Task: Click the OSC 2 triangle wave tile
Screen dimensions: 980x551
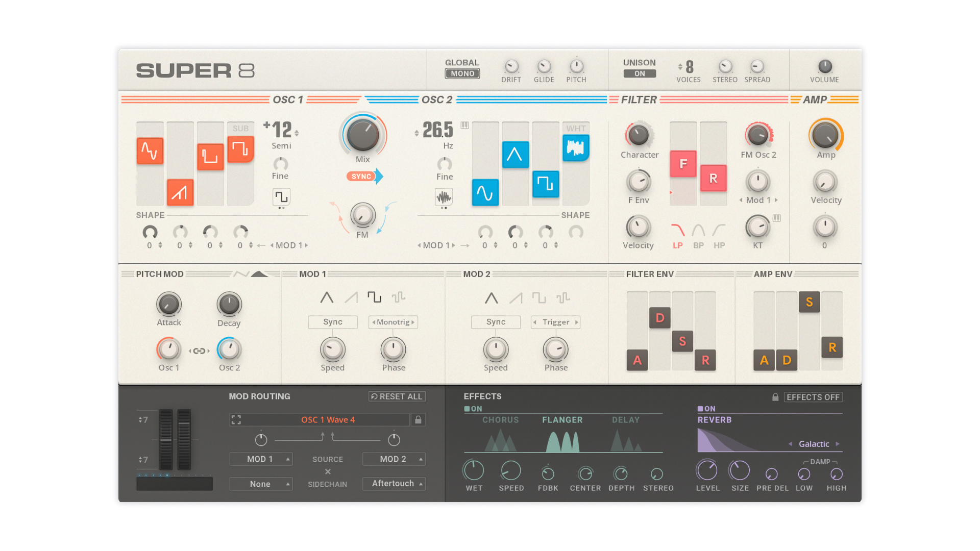Action: point(515,155)
